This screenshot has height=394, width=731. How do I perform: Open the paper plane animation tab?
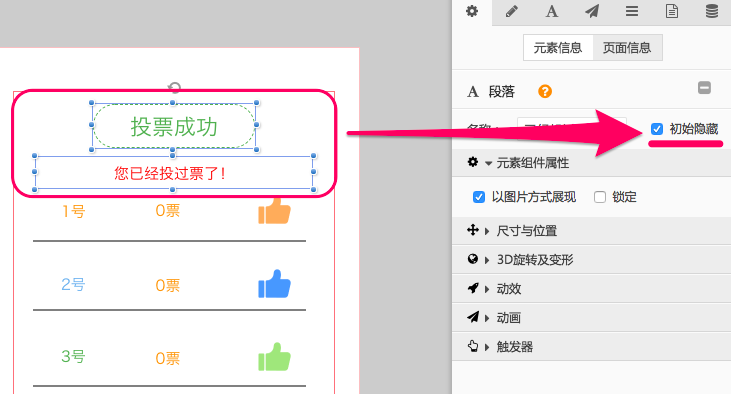coord(592,11)
